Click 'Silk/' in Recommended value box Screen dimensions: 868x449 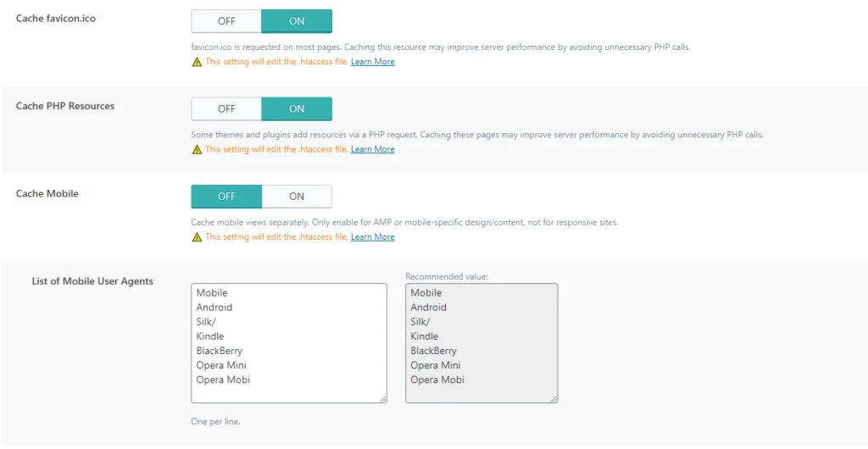pos(420,322)
